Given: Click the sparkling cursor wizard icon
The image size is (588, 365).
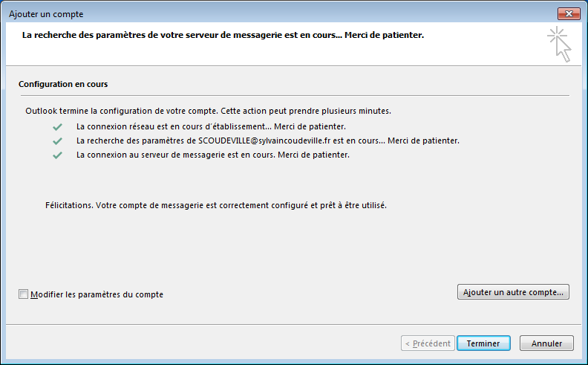Looking at the screenshot, I should coord(560,44).
